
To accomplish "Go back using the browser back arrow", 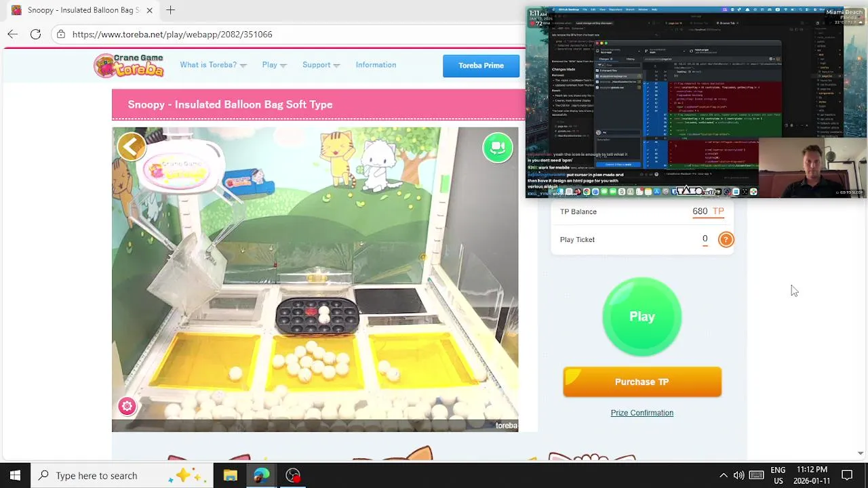I will (13, 34).
